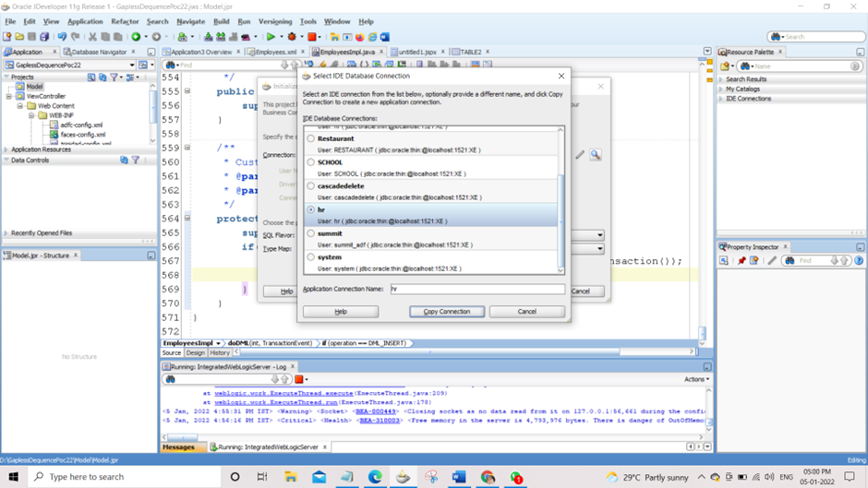
Task: Collapse the Data Controls section
Action: coord(6,160)
